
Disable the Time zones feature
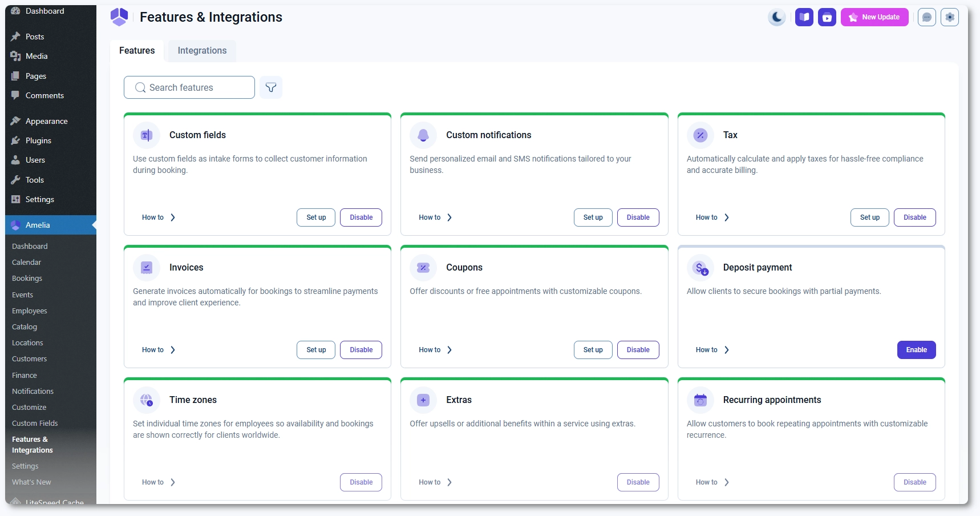361,482
